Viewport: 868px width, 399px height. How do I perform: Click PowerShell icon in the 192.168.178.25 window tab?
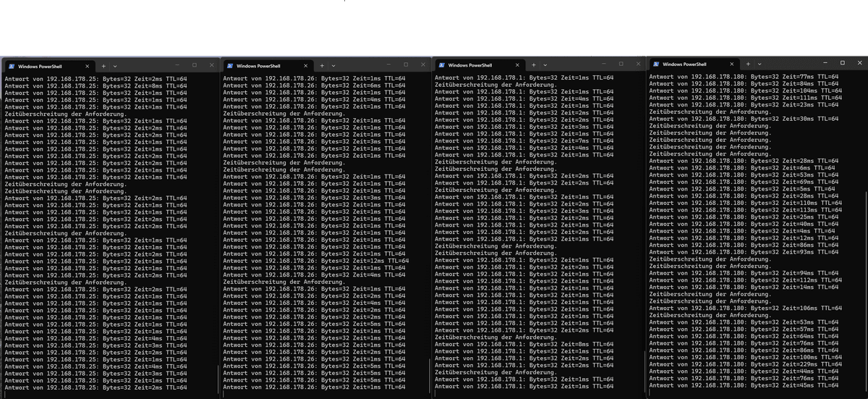tap(12, 66)
